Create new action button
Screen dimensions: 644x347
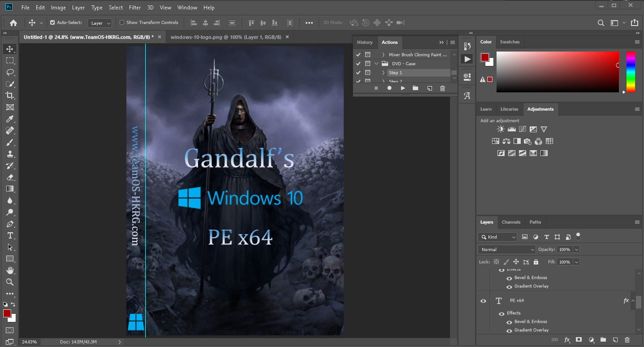429,88
